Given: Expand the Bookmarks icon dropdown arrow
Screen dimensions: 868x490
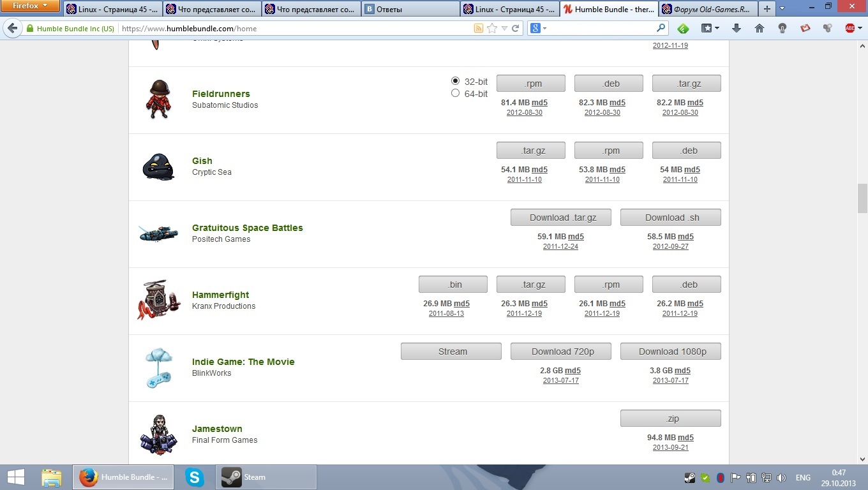Looking at the screenshot, I should pos(717,28).
